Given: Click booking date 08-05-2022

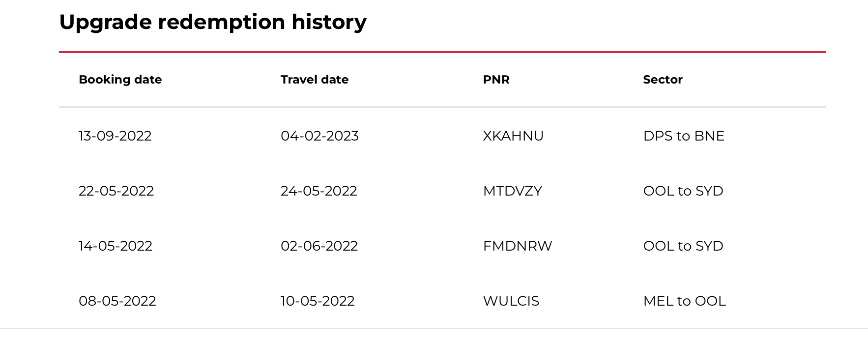Looking at the screenshot, I should pyautogui.click(x=117, y=301).
